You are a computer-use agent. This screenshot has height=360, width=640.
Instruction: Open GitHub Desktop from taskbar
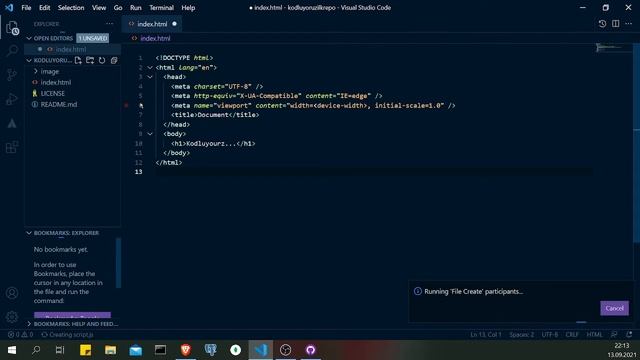pyautogui.click(x=311, y=350)
